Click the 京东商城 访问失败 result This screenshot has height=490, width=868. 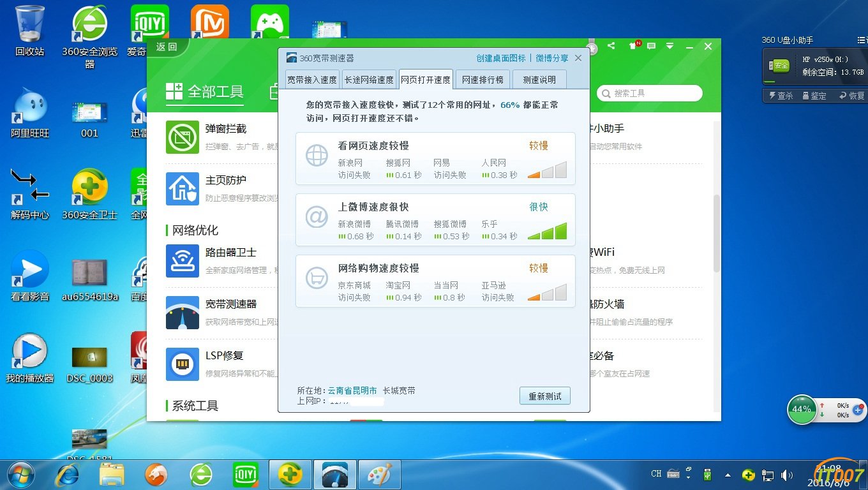(x=354, y=292)
